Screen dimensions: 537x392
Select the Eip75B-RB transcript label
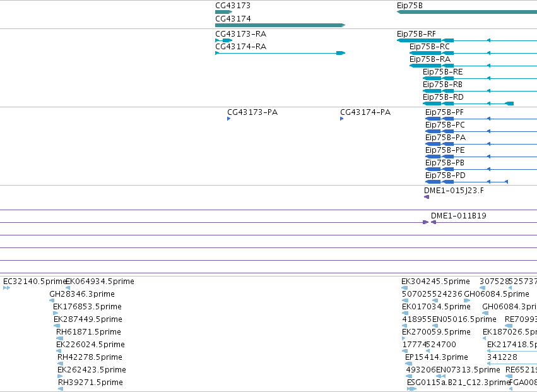pyautogui.click(x=442, y=85)
